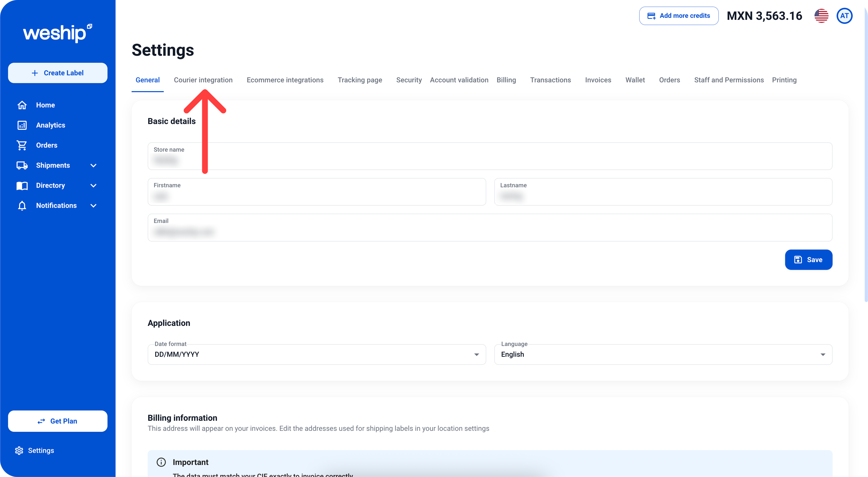Click Add more credits button
This screenshot has height=477, width=868.
click(679, 16)
